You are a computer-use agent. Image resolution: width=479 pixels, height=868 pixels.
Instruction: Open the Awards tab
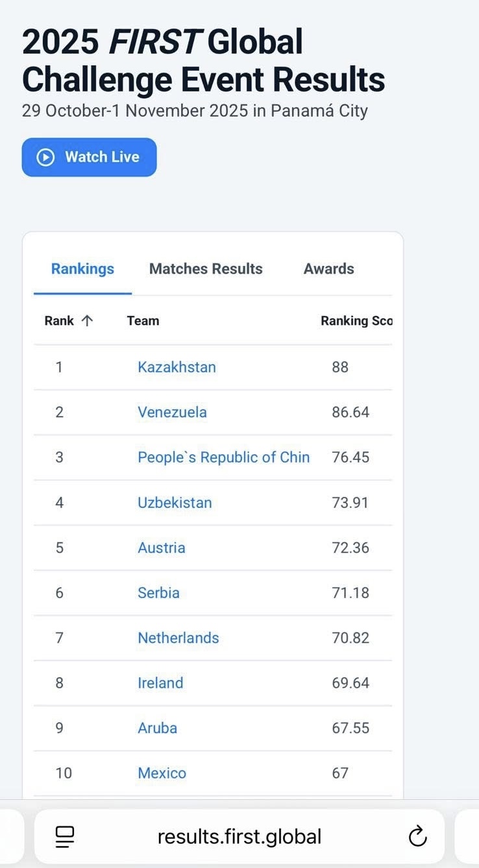pyautogui.click(x=328, y=269)
